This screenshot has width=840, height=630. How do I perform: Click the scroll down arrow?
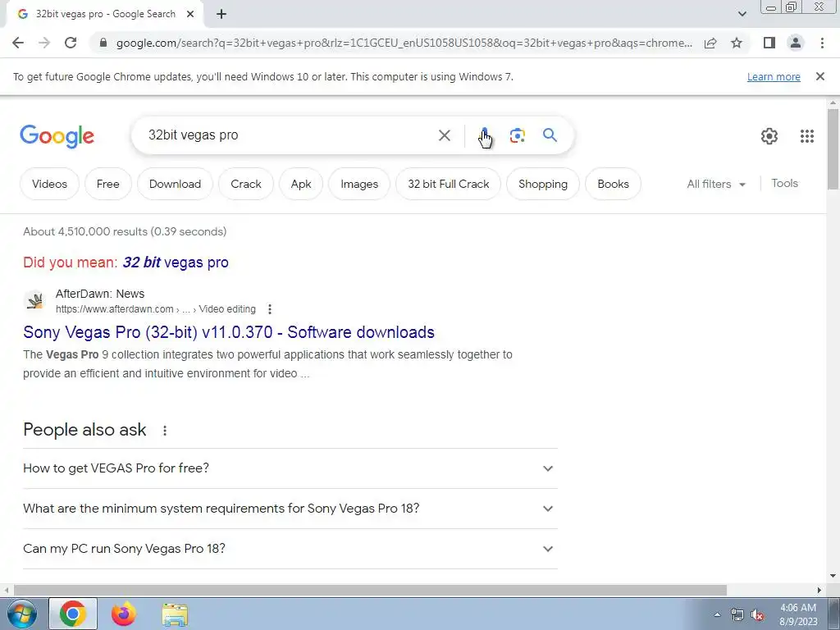(833, 576)
